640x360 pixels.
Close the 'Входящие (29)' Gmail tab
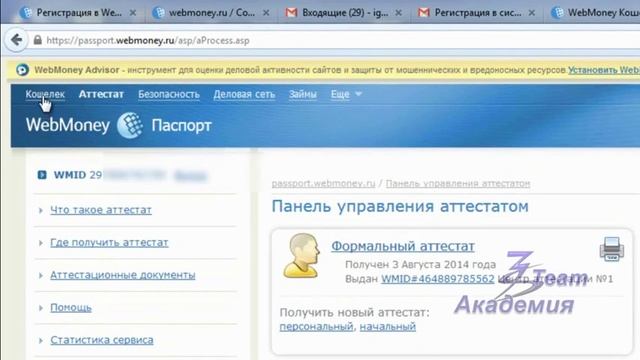399,13
